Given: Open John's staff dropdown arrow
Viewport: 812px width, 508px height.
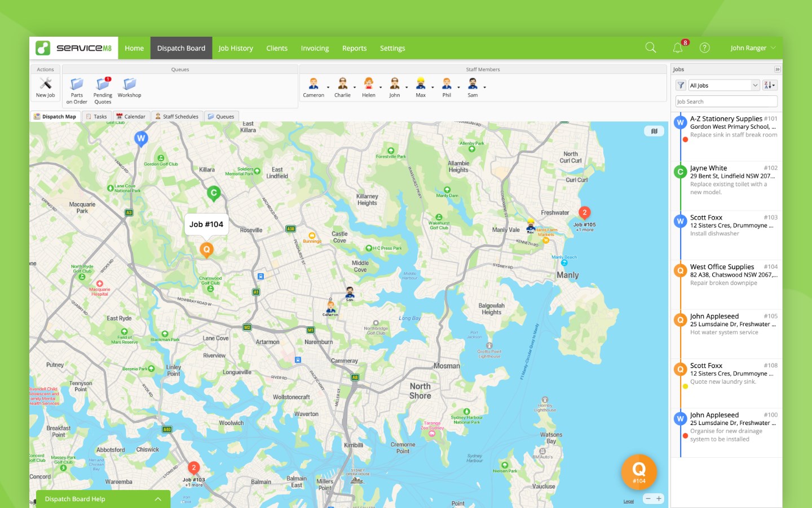Looking at the screenshot, I should (407, 87).
